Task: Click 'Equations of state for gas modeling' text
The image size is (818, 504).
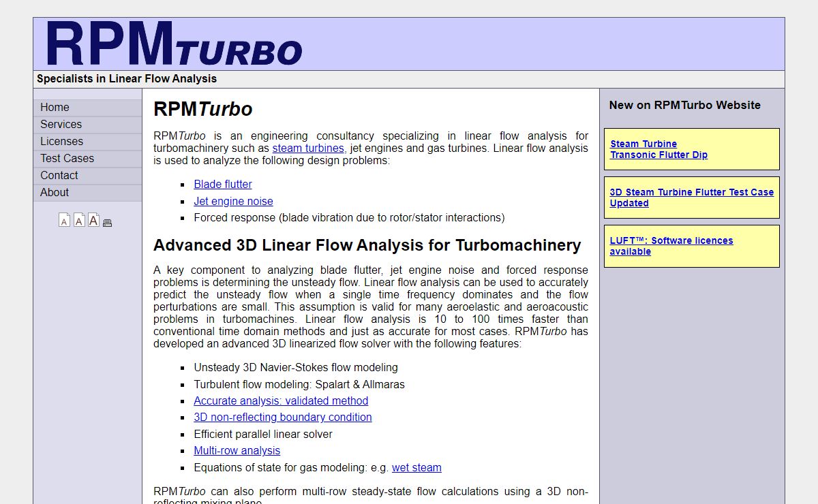Action: pos(280,468)
